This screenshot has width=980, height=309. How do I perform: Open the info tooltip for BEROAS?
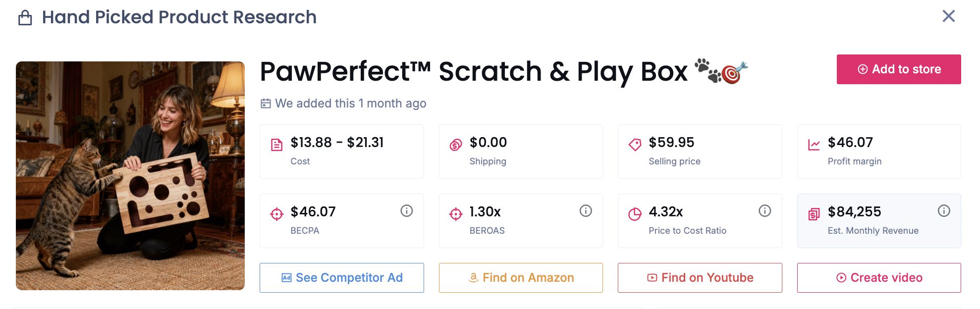[x=586, y=210]
